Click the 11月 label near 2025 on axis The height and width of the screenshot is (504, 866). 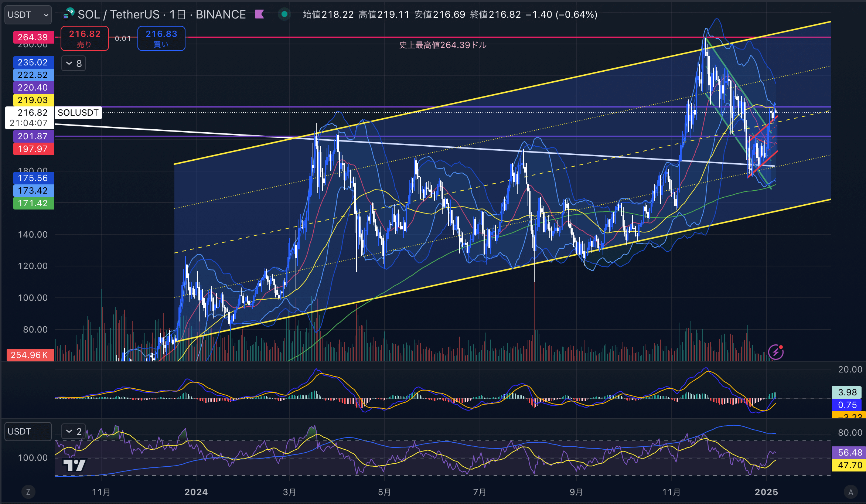[x=671, y=492]
